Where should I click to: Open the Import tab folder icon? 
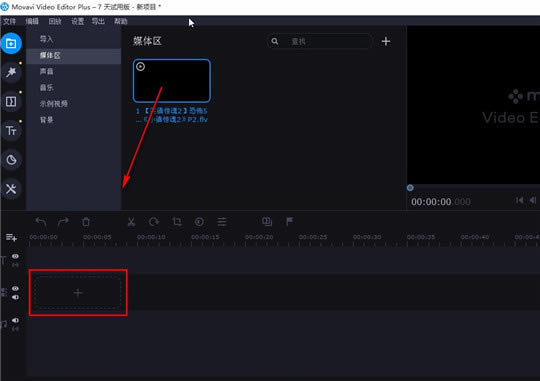coord(11,43)
